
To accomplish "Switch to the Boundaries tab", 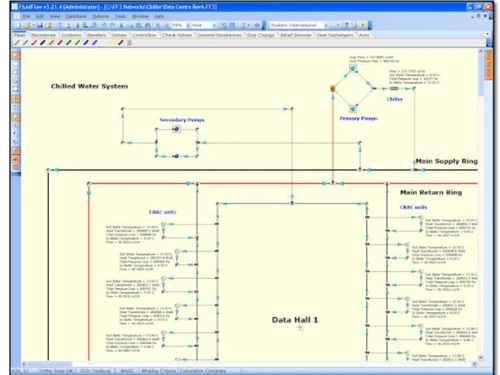I will 43,35.
